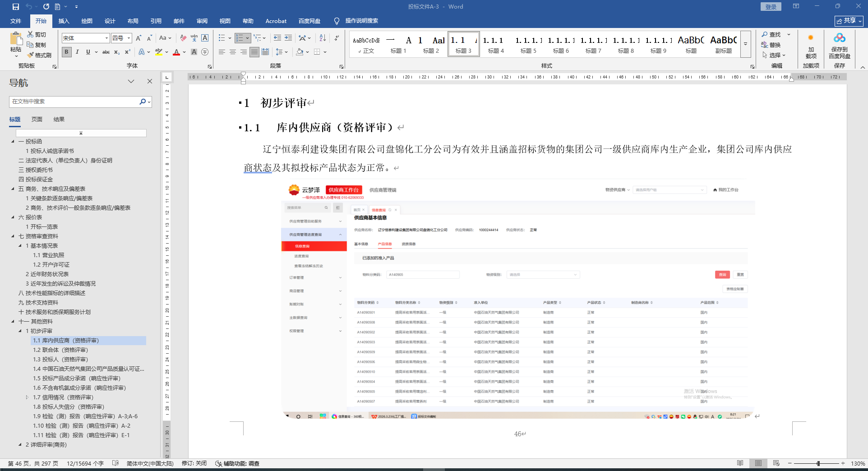Switch to the 结果 tab in the navigation pane
This screenshot has height=471, width=868.
[x=59, y=120]
